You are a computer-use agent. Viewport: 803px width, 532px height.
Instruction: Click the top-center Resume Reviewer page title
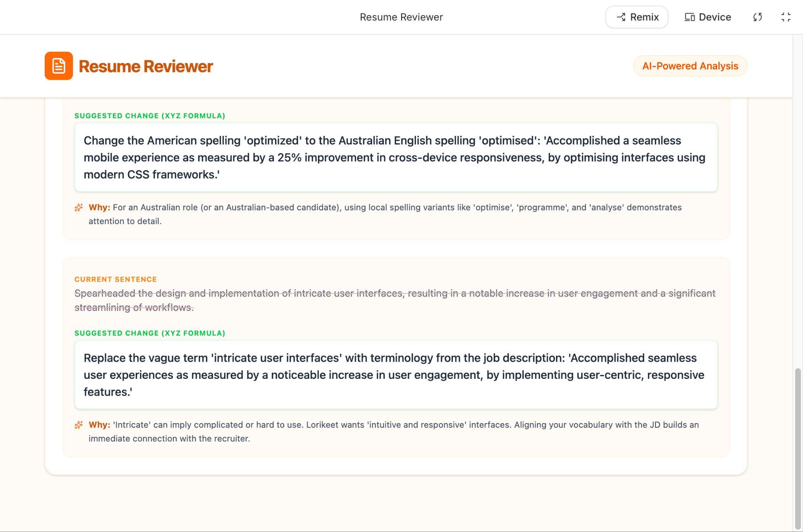[401, 17]
